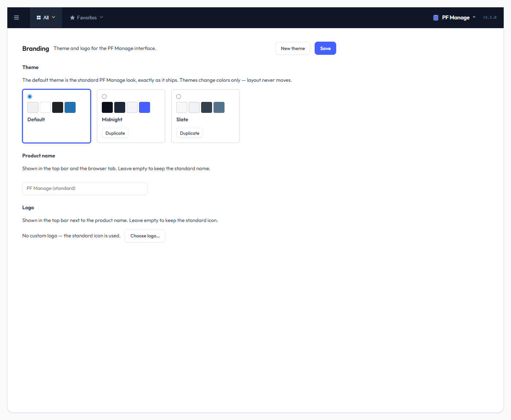Click Midnight theme's bright blue swatch
This screenshot has height=420, width=511.
pos(145,107)
